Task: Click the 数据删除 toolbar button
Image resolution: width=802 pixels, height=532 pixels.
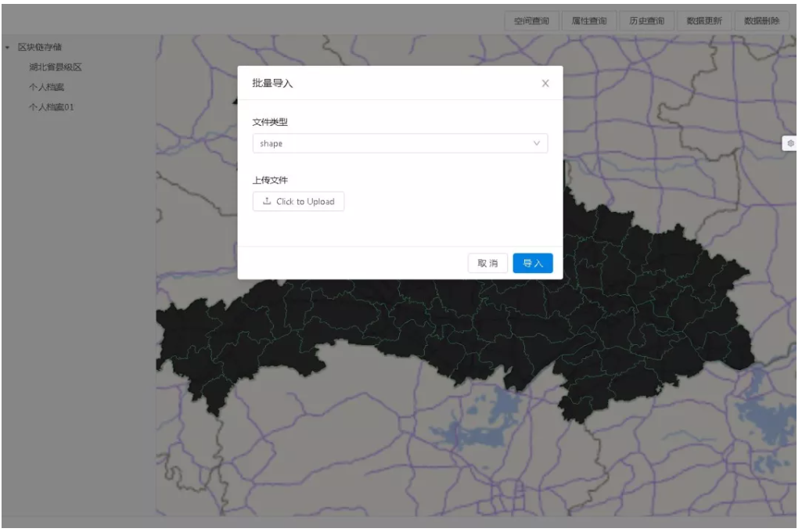Action: tap(762, 21)
